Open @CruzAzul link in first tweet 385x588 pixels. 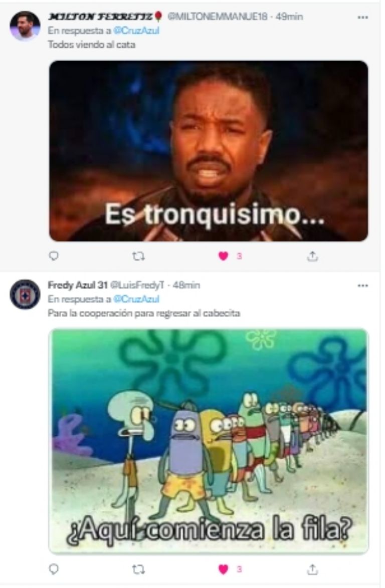[x=136, y=31]
